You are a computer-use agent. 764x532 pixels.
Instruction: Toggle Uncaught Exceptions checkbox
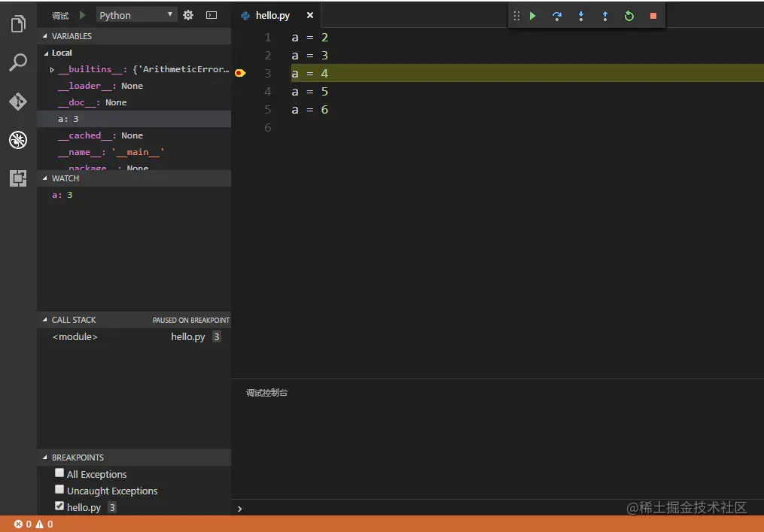(59, 489)
